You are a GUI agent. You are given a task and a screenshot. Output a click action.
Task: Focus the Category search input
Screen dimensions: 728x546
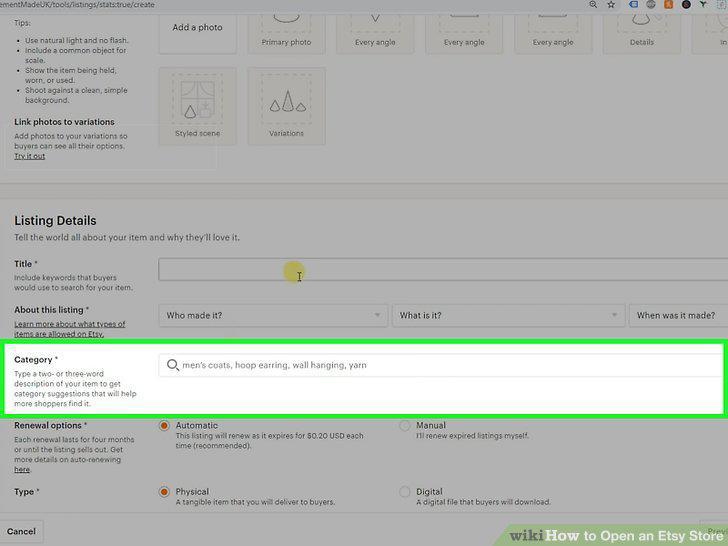click(x=443, y=365)
